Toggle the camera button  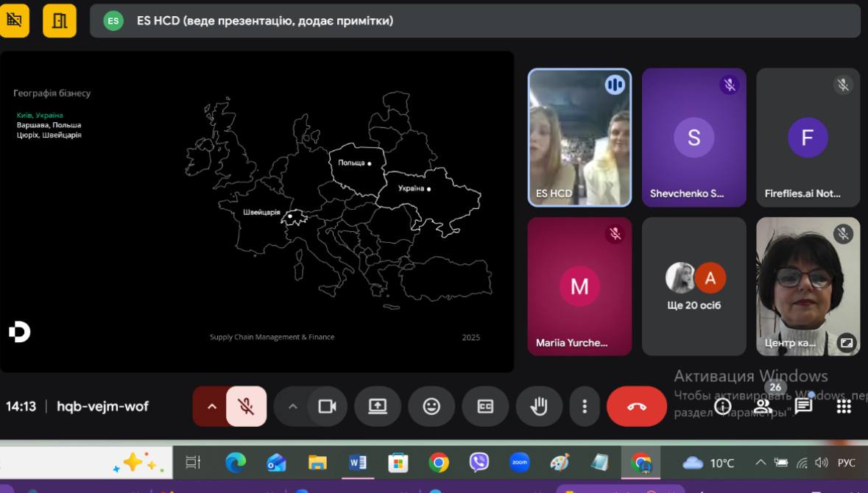[327, 406]
